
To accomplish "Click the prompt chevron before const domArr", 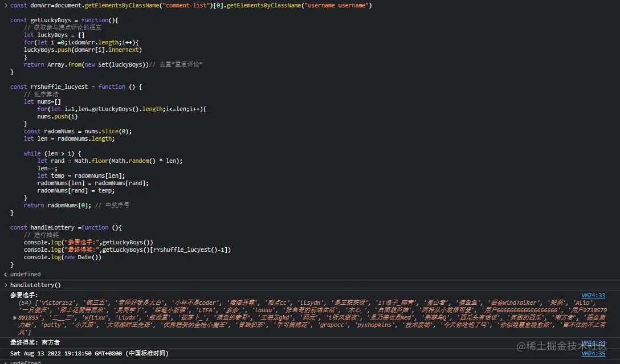I will 6,5.
